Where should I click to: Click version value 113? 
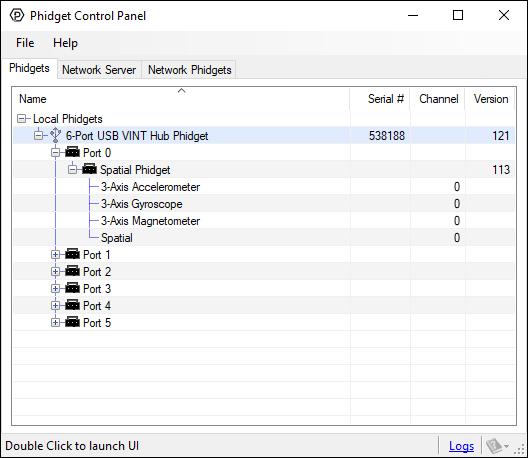tap(501, 170)
